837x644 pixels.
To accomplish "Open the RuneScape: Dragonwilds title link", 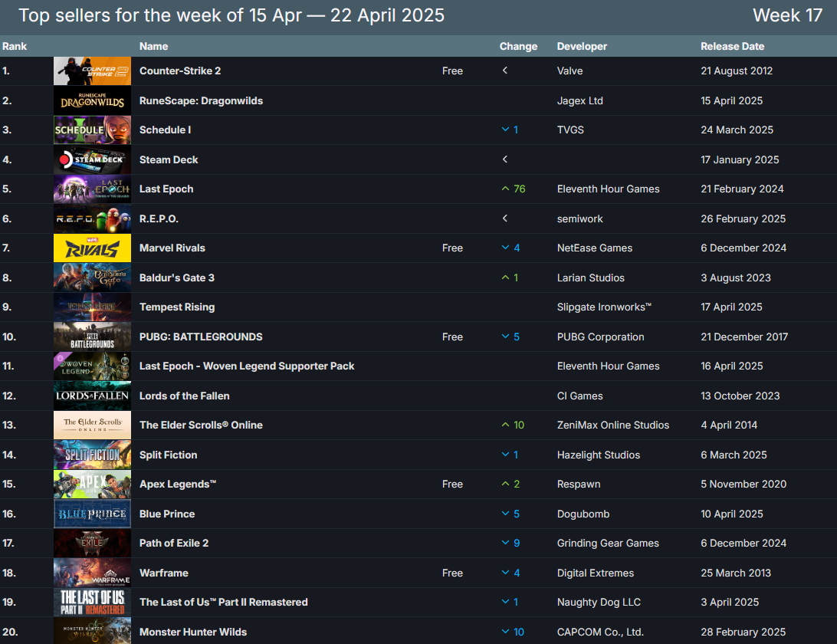I will [x=202, y=101].
